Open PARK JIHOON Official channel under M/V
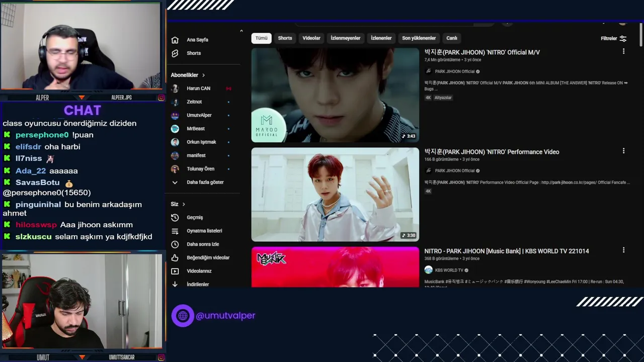The width and height of the screenshot is (644, 362). (455, 71)
